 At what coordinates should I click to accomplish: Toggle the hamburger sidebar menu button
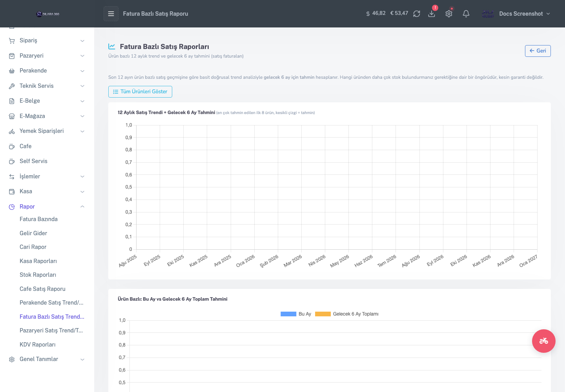111,14
